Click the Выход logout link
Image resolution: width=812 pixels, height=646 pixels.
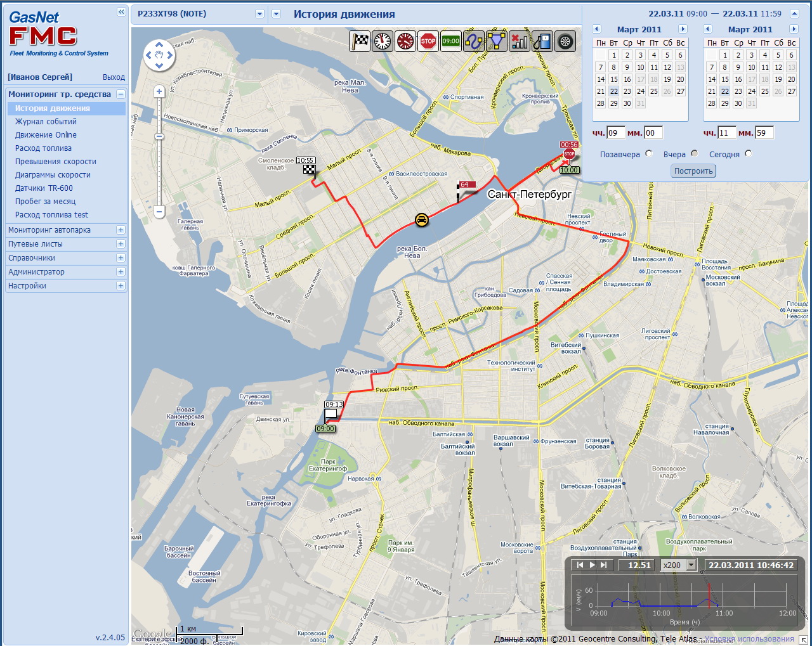tap(114, 77)
